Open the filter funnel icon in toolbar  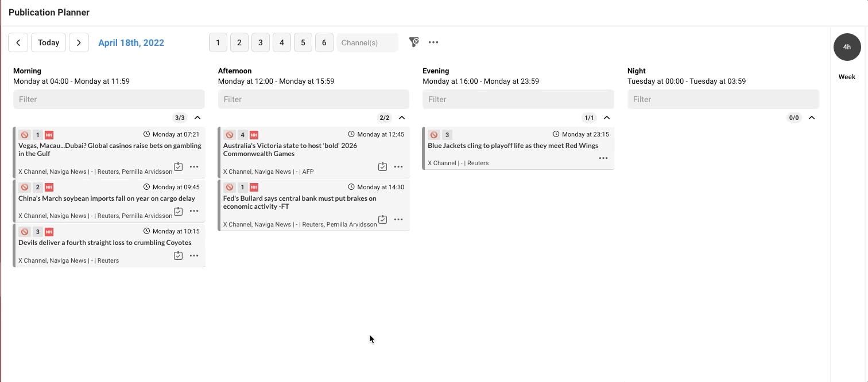tap(413, 42)
